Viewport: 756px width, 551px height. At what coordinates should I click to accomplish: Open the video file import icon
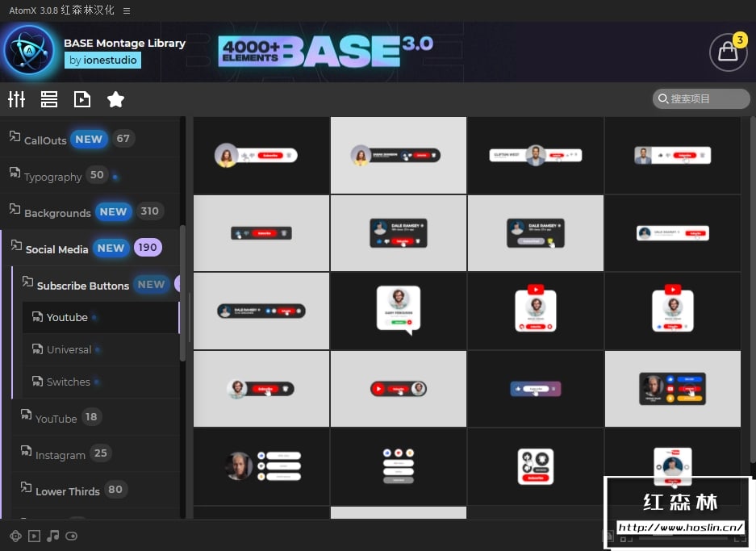[82, 99]
